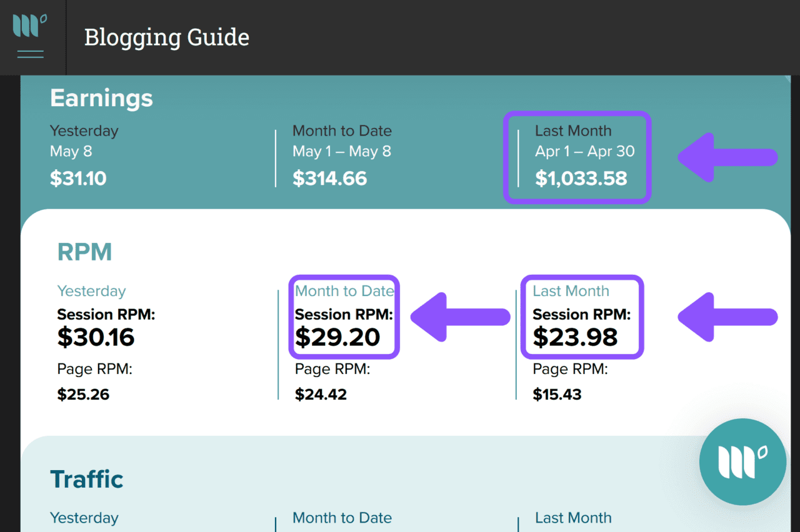Click the purple arrow pointing at Month to Date RPM
The width and height of the screenshot is (800, 532).
460,317
